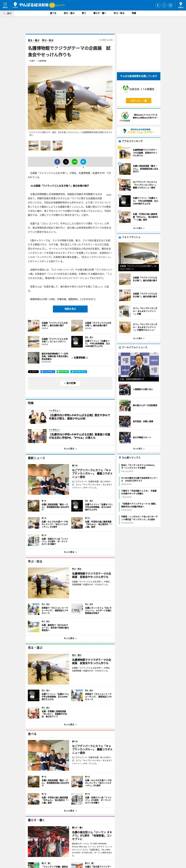Image resolution: width=186 pixels, height=868 pixels.
Task: Open the hamburger MENU icon
Action: click(x=5, y=5)
